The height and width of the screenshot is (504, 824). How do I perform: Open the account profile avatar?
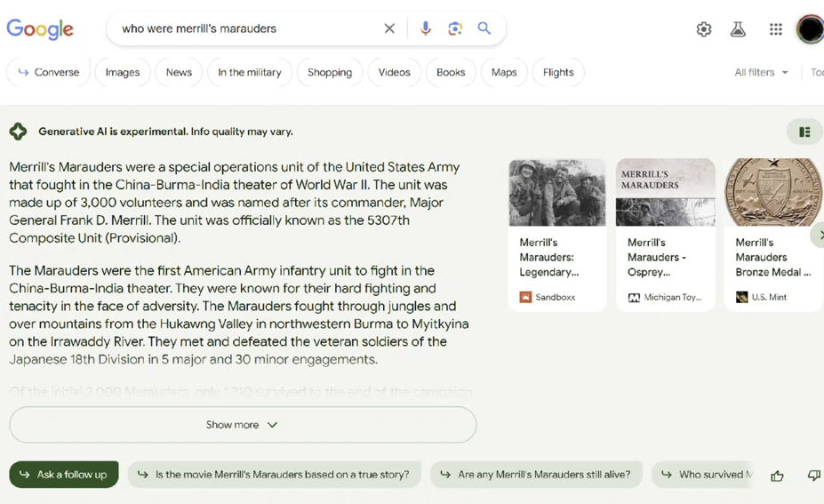[x=811, y=29]
